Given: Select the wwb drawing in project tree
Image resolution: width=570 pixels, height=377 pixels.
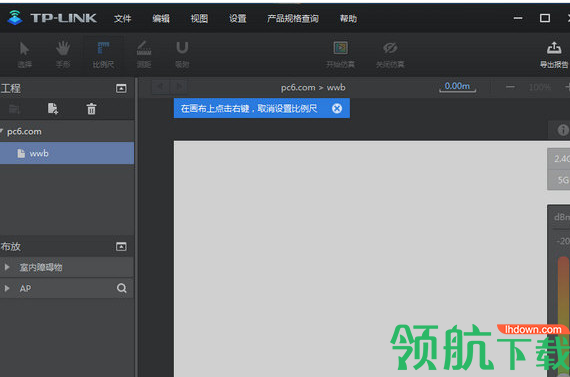Looking at the screenshot, I should click(x=67, y=153).
